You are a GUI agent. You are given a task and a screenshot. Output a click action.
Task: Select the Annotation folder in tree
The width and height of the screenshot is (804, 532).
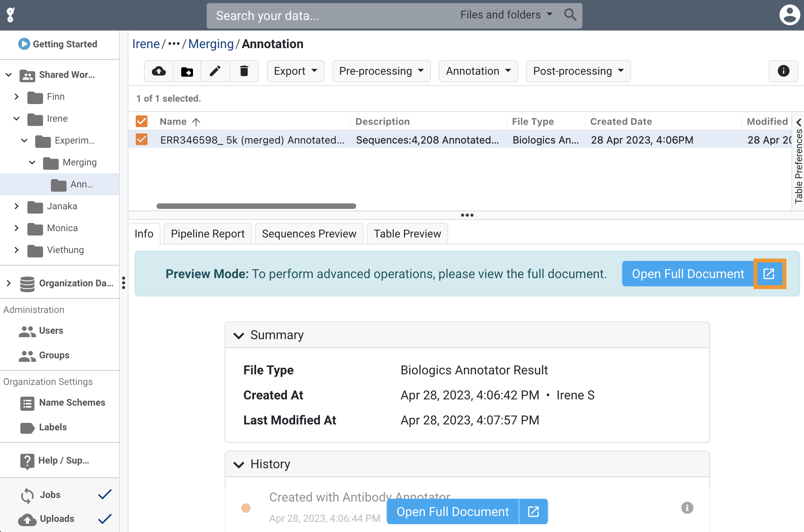[x=59, y=184]
